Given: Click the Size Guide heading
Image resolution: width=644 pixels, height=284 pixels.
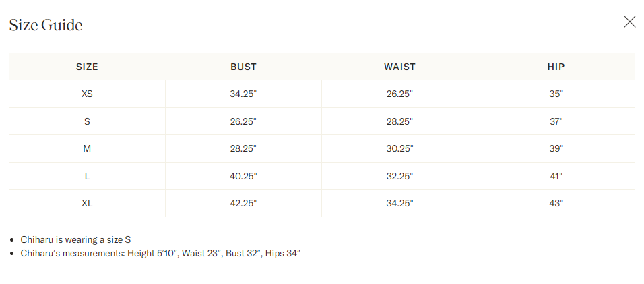Looking at the screenshot, I should (x=46, y=25).
